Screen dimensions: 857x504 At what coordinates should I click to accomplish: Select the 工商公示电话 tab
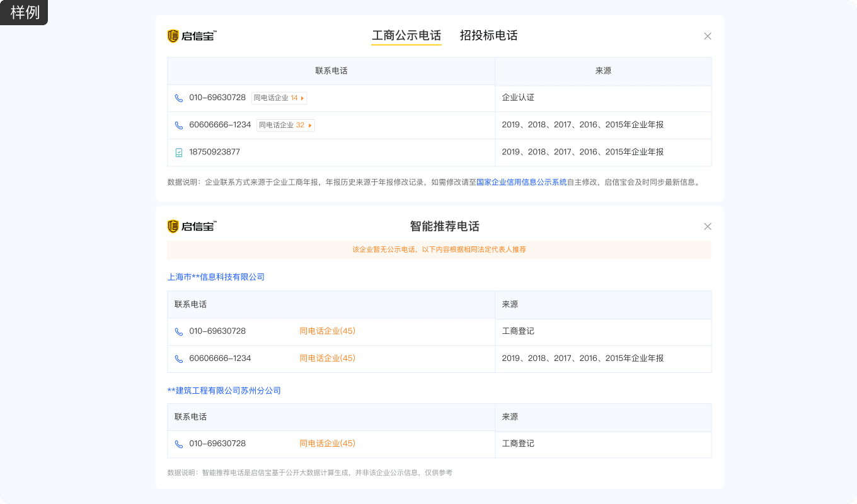click(x=406, y=36)
